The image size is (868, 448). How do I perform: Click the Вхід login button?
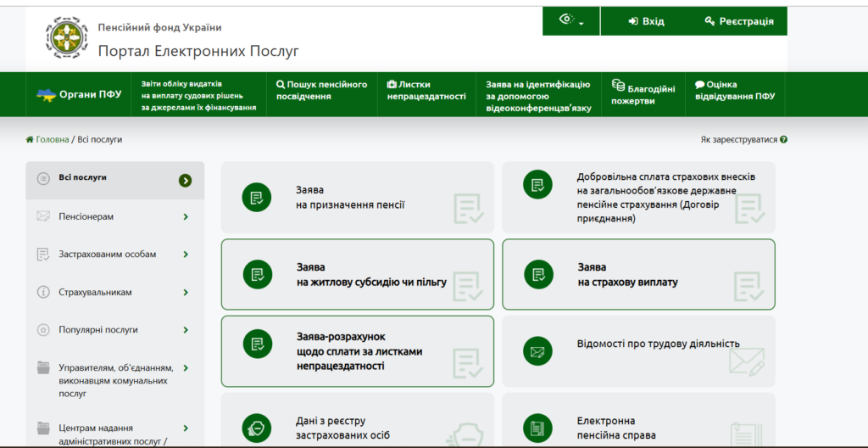click(x=647, y=21)
